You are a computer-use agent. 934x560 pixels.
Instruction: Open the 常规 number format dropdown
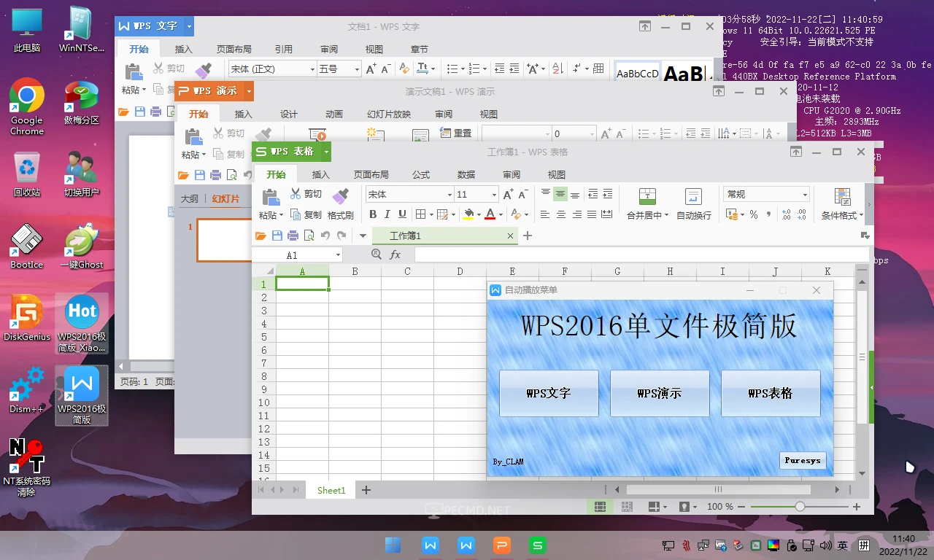[805, 195]
